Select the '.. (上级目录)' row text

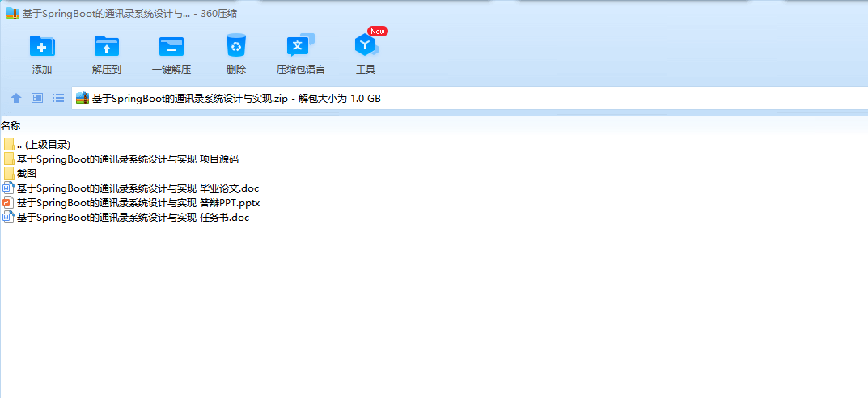44,145
